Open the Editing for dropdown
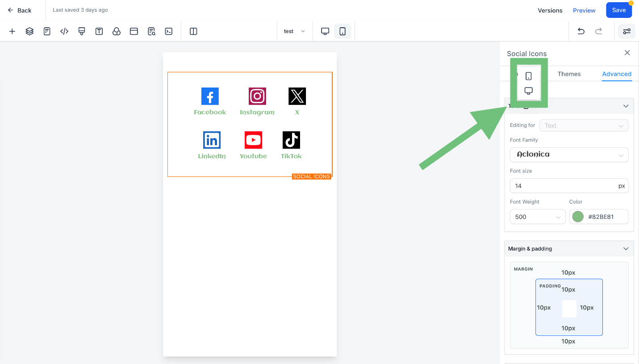The image size is (639, 364). tap(584, 126)
